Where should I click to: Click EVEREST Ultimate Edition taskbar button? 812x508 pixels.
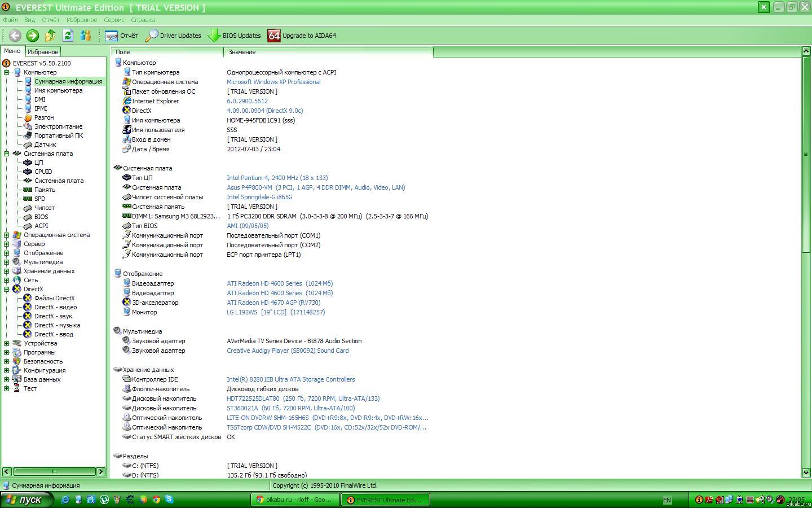[385, 500]
